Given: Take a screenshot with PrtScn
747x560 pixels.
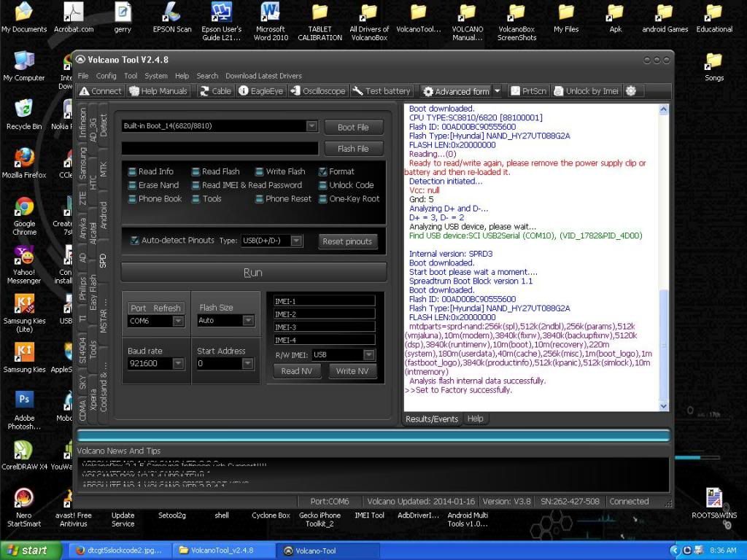Looking at the screenshot, I should point(528,91).
